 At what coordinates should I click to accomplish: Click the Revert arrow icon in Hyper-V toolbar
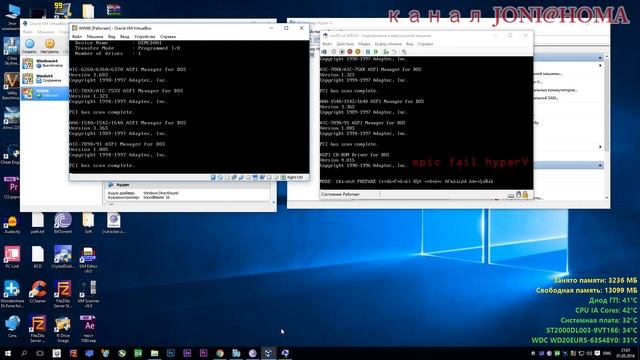click(x=394, y=52)
